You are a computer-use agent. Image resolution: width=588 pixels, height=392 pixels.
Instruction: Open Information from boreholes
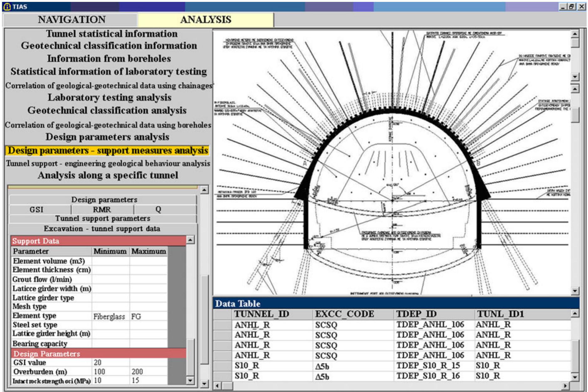109,58
